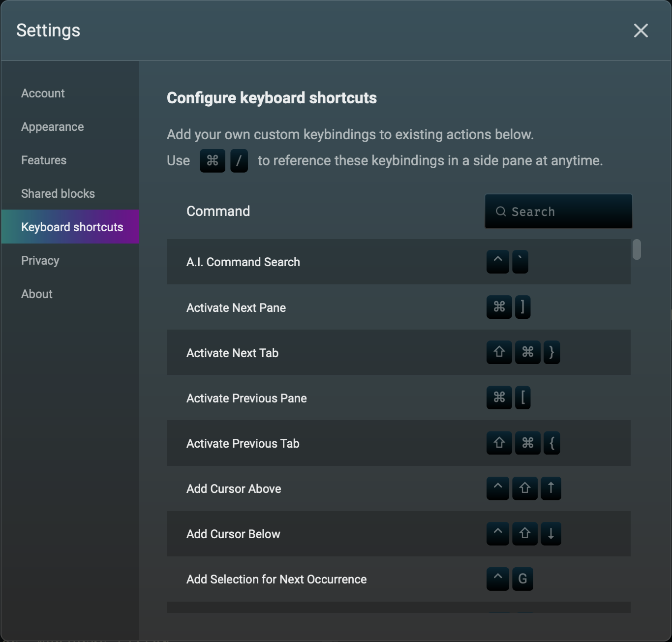This screenshot has height=642, width=672.
Task: Click the right bracket key for Activate Next Pane
Action: (x=522, y=307)
